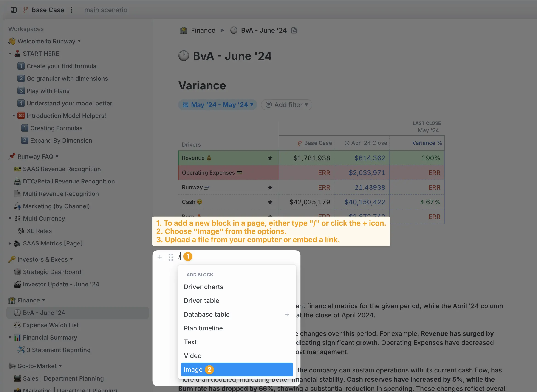
Task: Click the Financial Summary chart icon
Action: click(17, 337)
